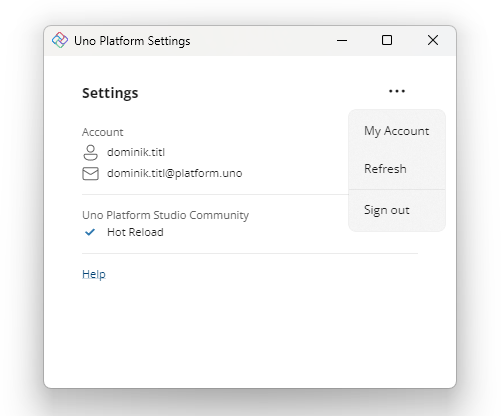
Task: Minimize the Uno Platform Settings window
Action: (x=342, y=41)
